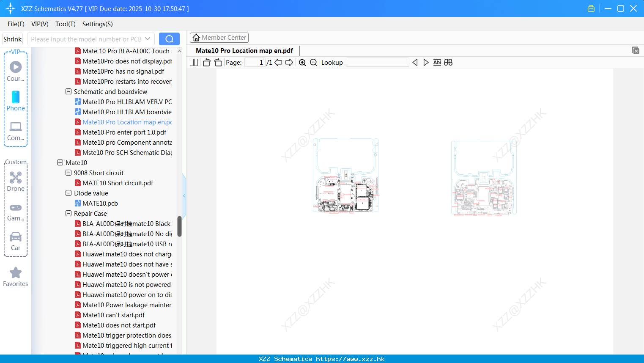Open Mate10Pro does not display.pdf
Viewport: 644px width, 363px height.
point(123,61)
